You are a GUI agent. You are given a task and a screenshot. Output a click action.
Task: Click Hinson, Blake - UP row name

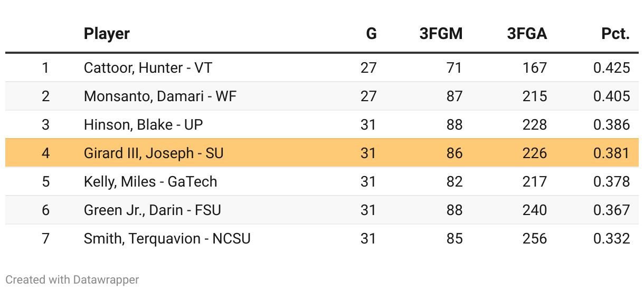[x=143, y=125]
